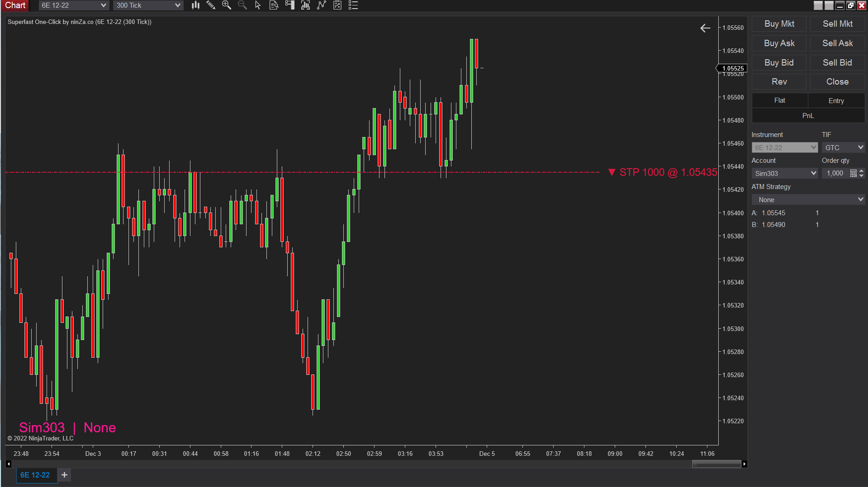Select the Zoom In tool
This screenshot has width=868, height=487.
tap(227, 5)
